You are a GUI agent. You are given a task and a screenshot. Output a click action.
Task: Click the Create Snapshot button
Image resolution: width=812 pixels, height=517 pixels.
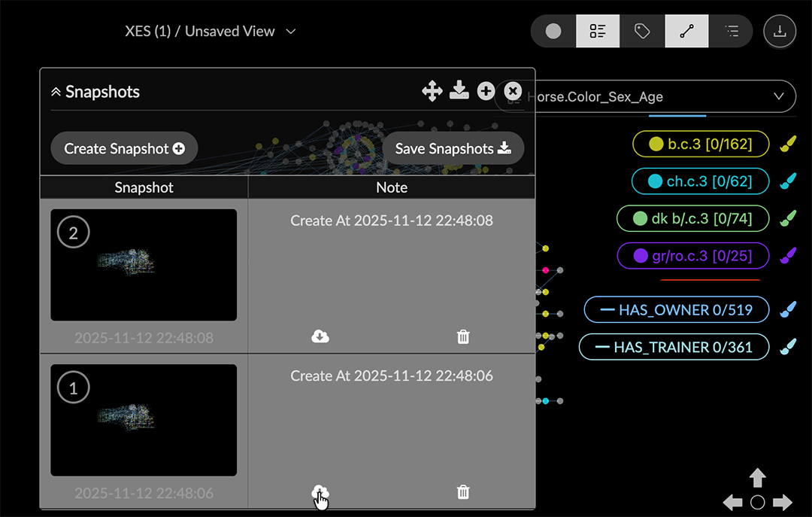coord(124,149)
